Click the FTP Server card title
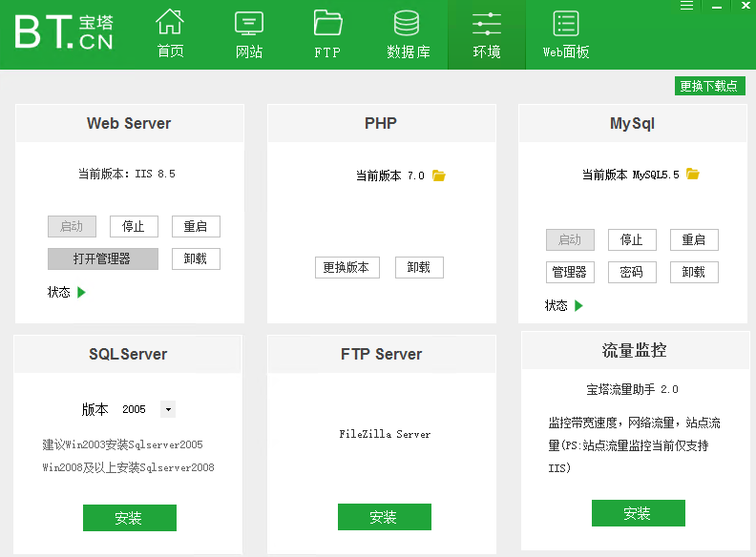This screenshot has width=756, height=557. coord(382,354)
